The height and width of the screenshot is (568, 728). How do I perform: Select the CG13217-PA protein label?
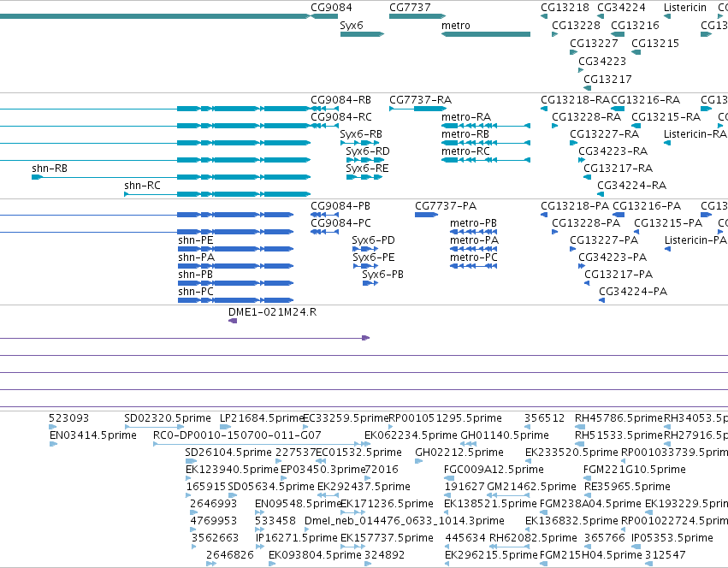pyautogui.click(x=618, y=275)
